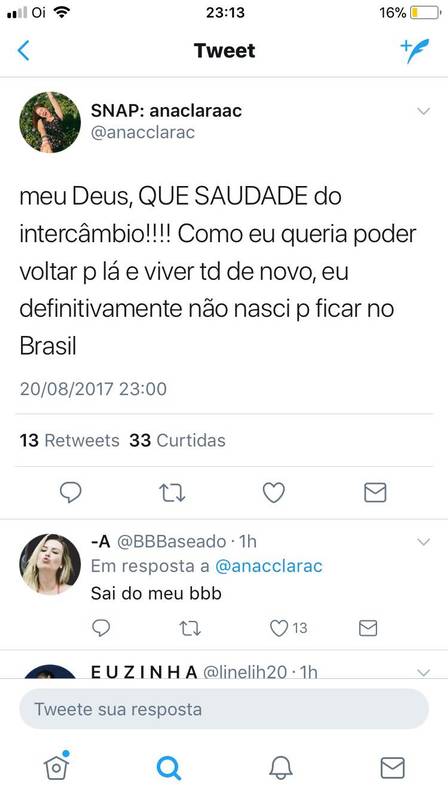448x797 pixels.
Task: Expand options chevron on @BBBaseado reply
Action: pyautogui.click(x=424, y=542)
